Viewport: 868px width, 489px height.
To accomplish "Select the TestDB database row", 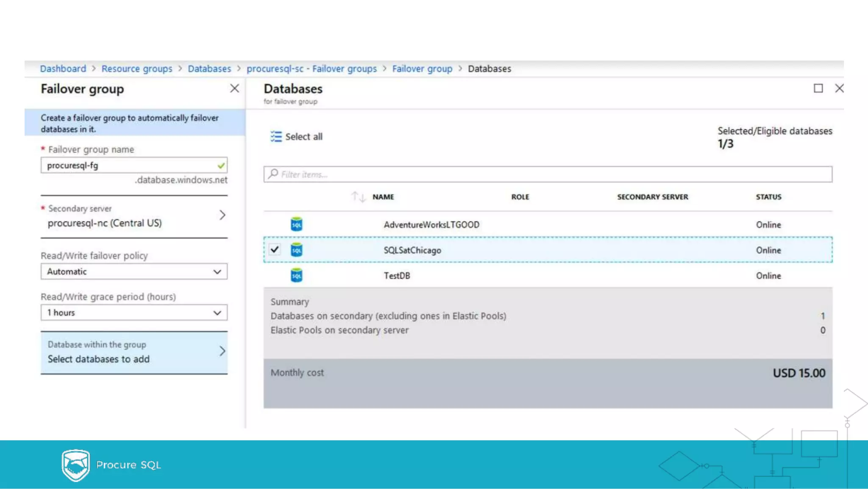I will [x=397, y=276].
